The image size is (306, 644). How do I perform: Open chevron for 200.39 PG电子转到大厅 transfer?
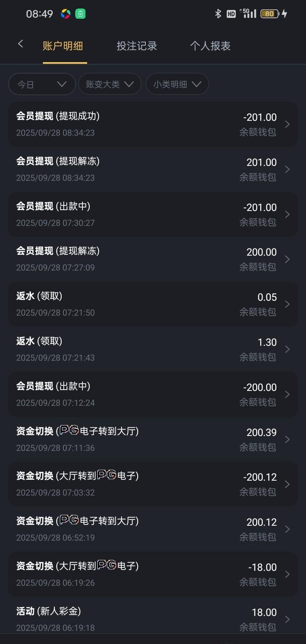(x=288, y=439)
